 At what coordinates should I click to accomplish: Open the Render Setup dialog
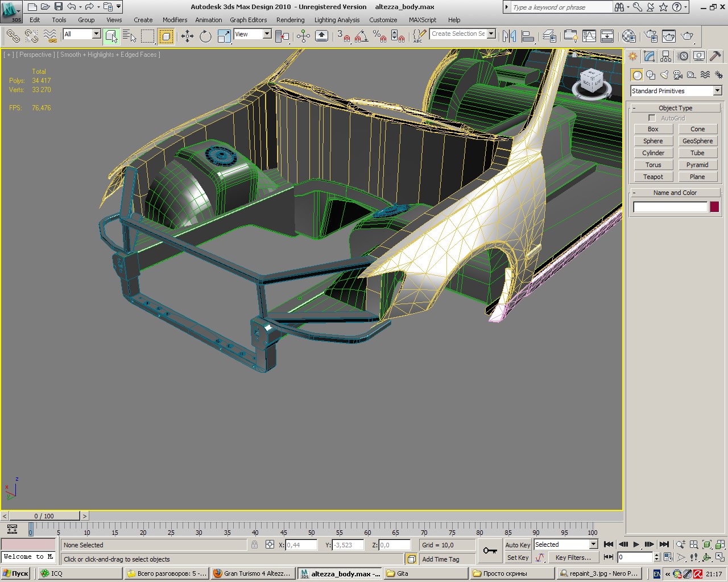pos(650,36)
